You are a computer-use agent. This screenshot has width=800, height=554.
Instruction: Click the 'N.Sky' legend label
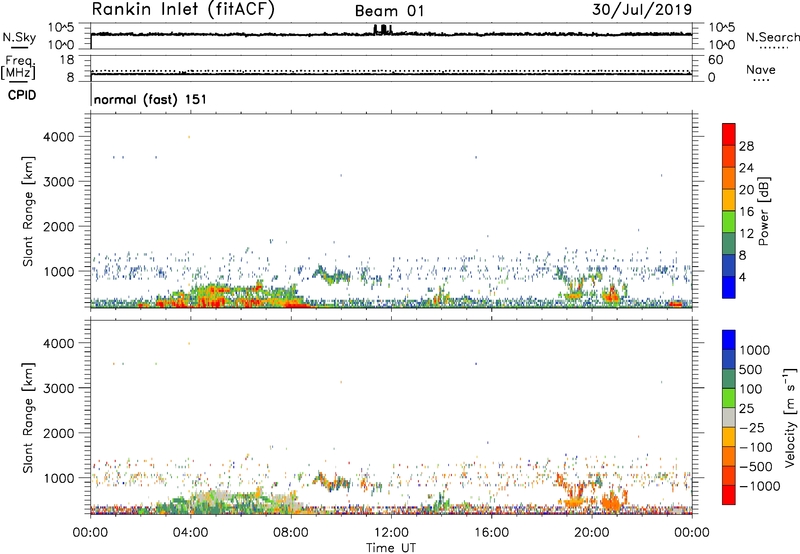coord(19,37)
